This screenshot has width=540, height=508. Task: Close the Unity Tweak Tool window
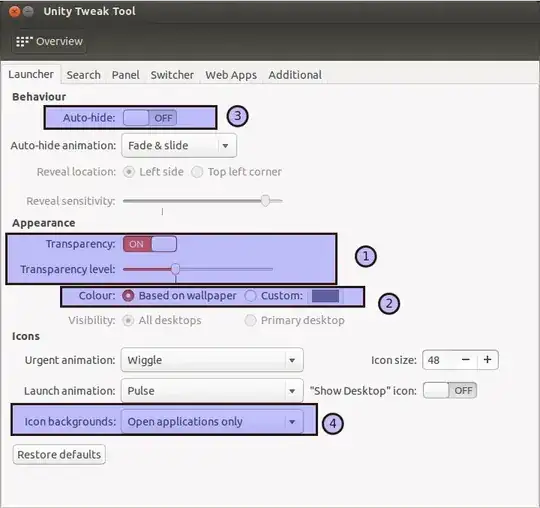pyautogui.click(x=14, y=12)
